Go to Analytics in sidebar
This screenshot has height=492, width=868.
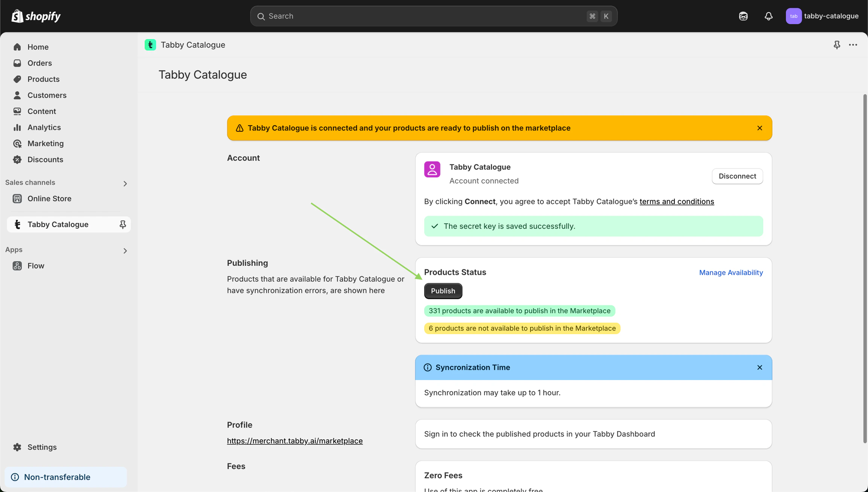point(44,127)
